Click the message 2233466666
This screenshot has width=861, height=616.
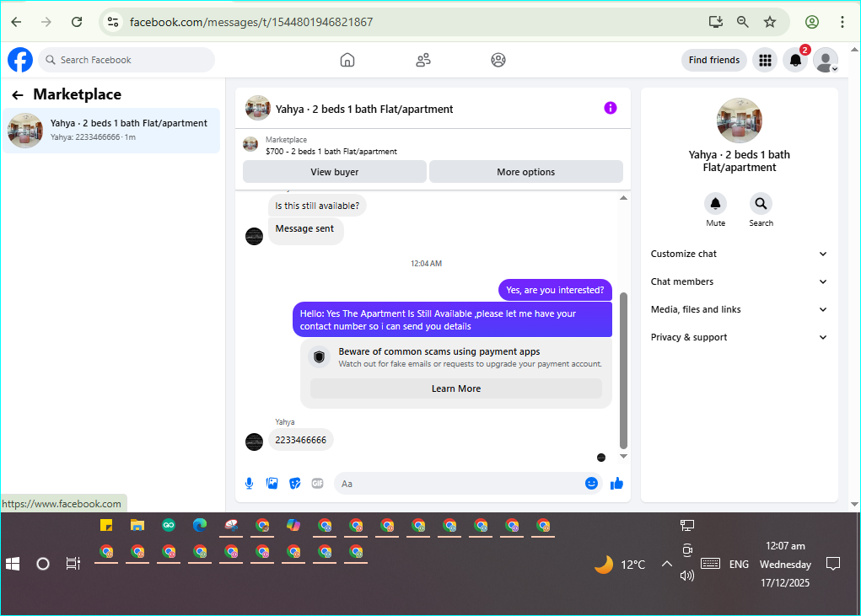click(x=300, y=440)
